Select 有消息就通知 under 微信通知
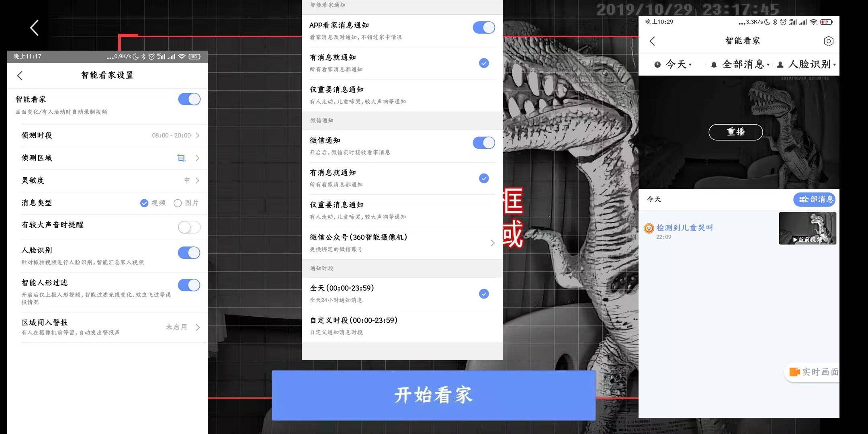This screenshot has width=868, height=434. (x=402, y=178)
